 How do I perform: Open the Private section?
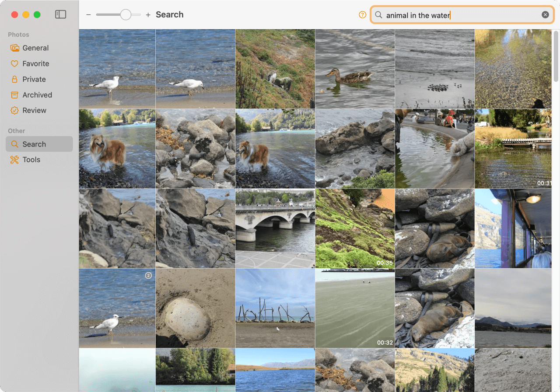(39, 79)
